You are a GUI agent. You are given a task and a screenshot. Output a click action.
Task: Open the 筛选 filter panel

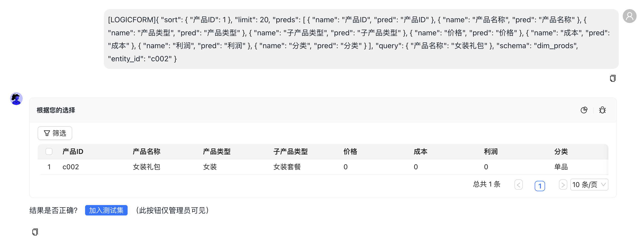[x=55, y=133]
